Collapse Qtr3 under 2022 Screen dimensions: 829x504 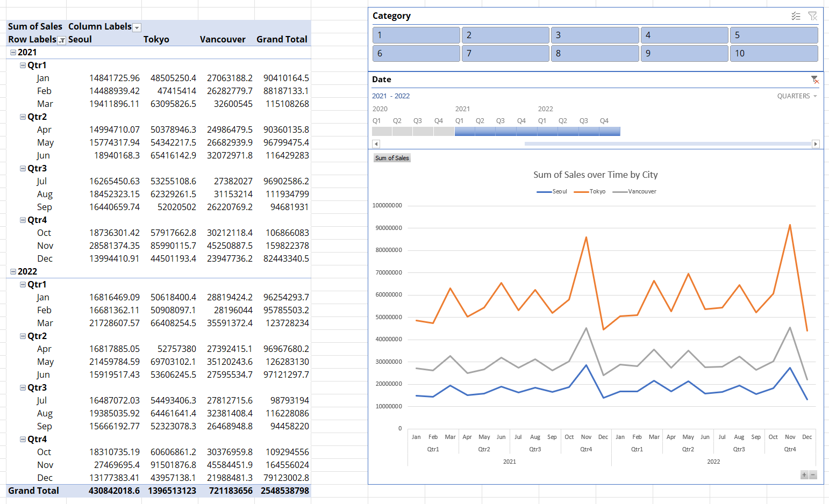pos(23,388)
